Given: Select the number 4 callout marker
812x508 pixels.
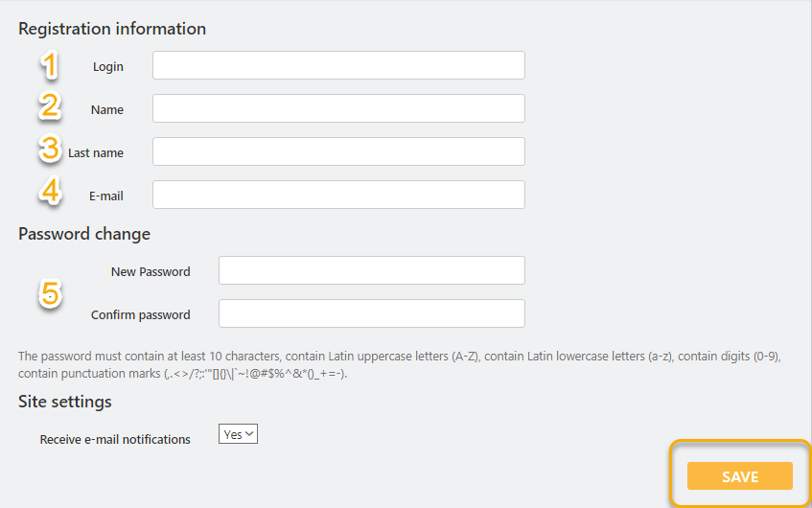Looking at the screenshot, I should (50, 191).
